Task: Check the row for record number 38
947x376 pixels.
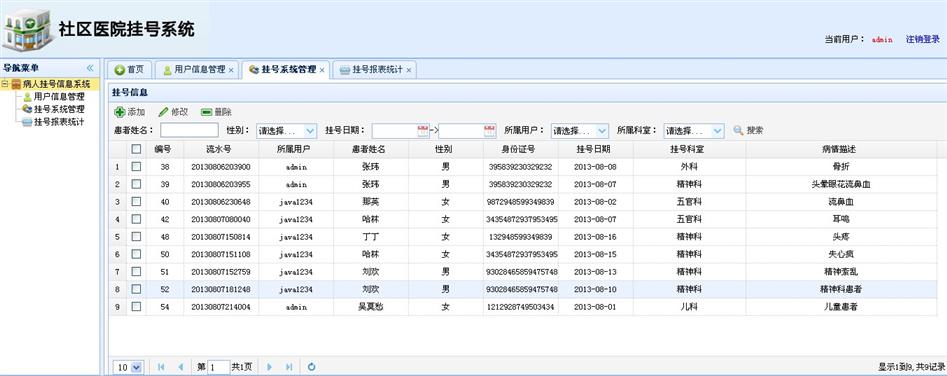Action: tap(136, 166)
